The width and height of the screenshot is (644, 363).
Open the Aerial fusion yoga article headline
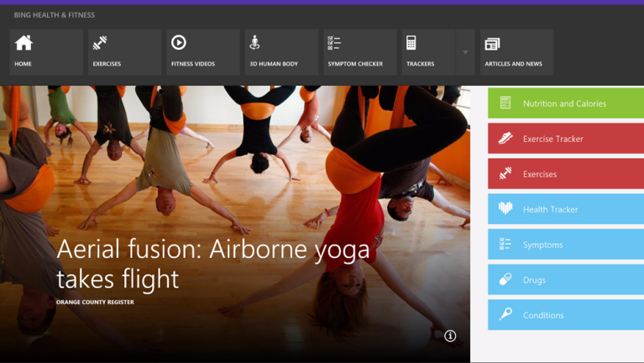212,263
